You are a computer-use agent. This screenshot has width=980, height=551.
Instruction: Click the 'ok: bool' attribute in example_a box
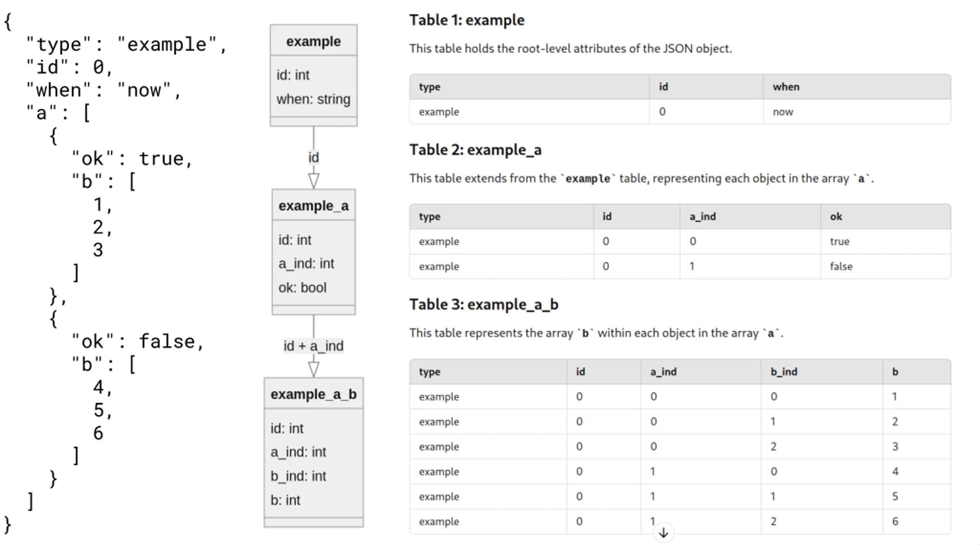click(302, 287)
